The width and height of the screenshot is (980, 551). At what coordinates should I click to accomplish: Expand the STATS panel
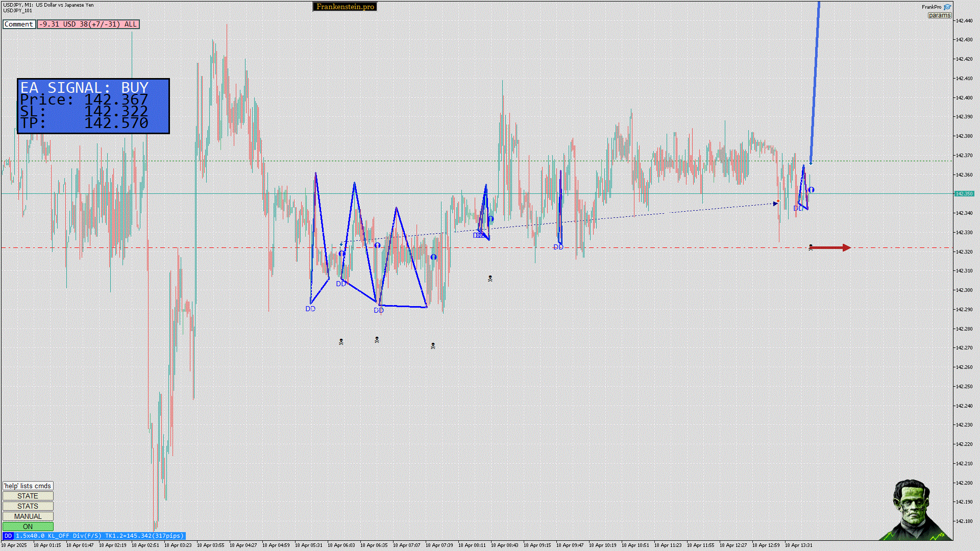(x=28, y=506)
